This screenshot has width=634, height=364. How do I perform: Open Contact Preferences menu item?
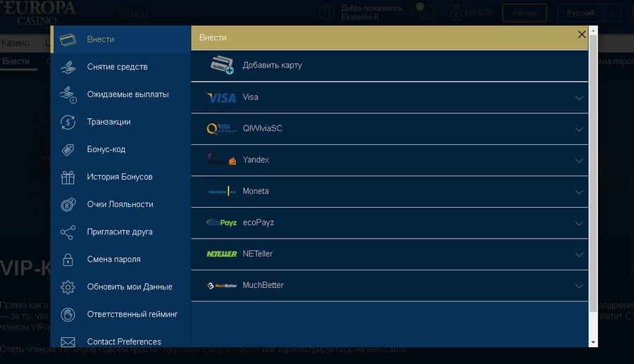point(120,339)
